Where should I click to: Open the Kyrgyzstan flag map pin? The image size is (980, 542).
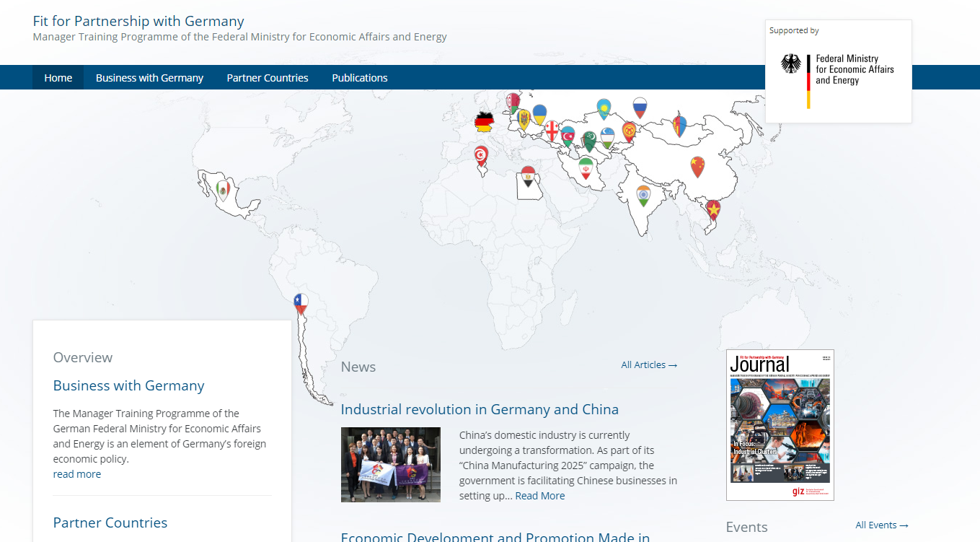pos(630,131)
